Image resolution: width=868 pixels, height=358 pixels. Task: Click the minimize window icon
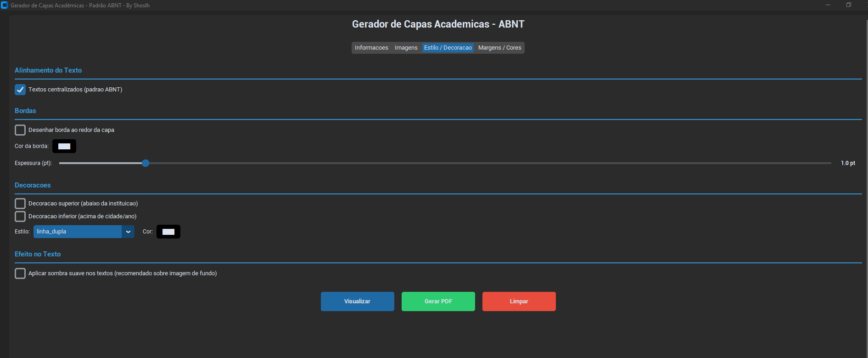coord(828,5)
